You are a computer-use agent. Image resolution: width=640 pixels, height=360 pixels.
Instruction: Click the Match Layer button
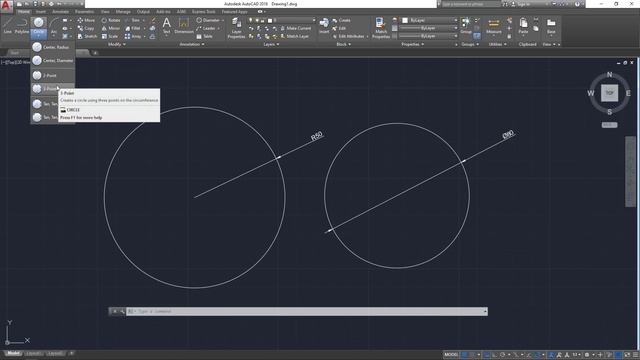[294, 36]
